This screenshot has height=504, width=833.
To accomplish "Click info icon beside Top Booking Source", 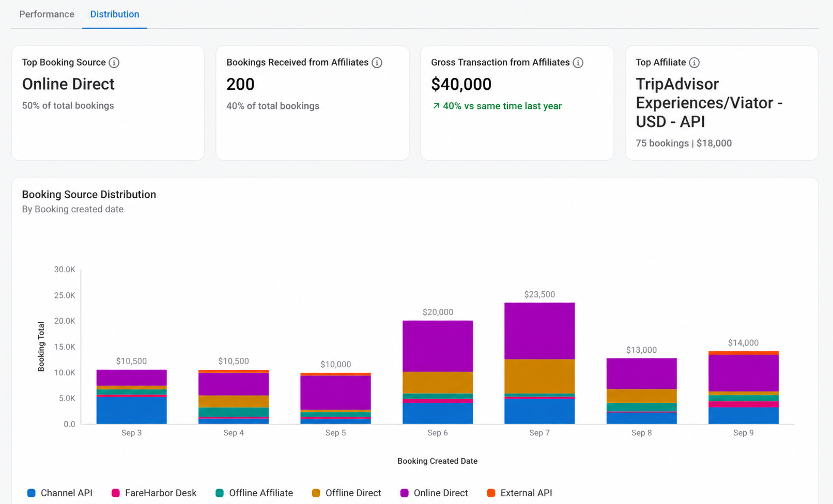I will [114, 62].
